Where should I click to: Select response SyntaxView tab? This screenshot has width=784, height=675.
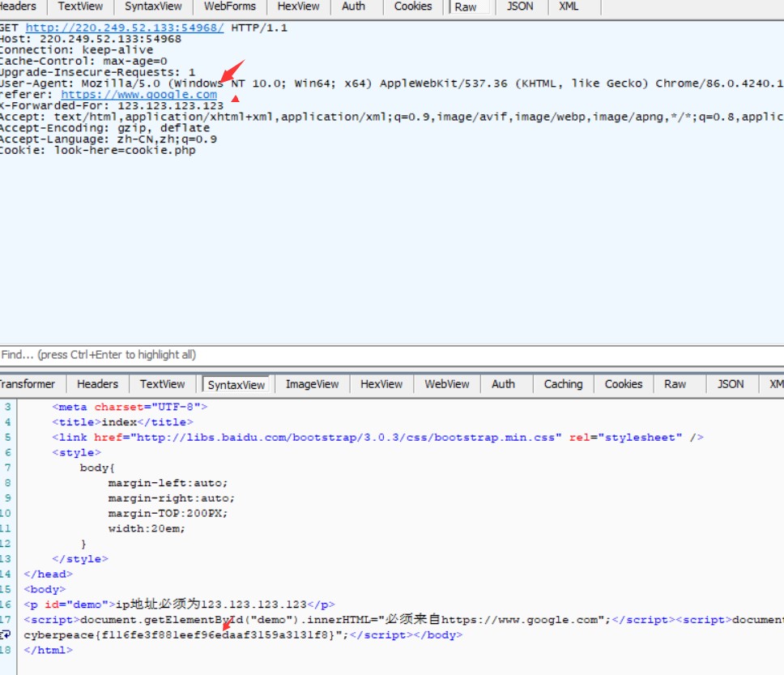(x=236, y=384)
